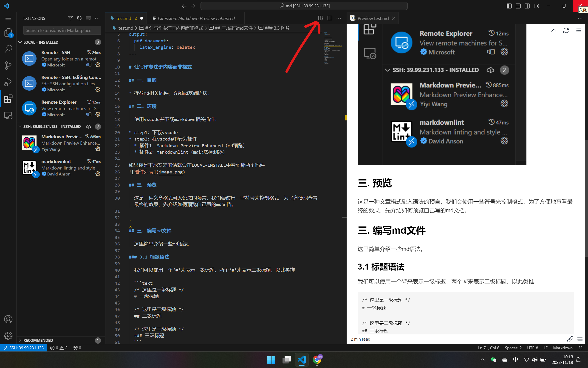Viewport: 588px width, 368px height.
Task: Open preview to the side icon
Action: coord(321,18)
